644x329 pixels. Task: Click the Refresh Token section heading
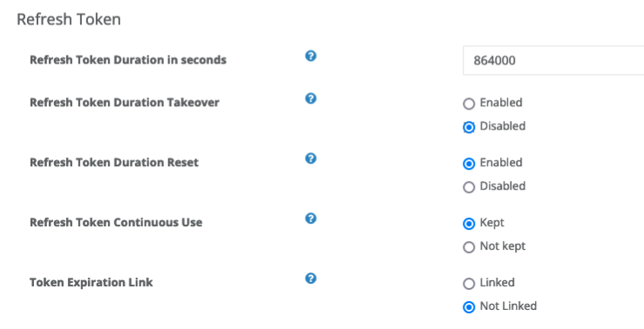click(x=69, y=19)
